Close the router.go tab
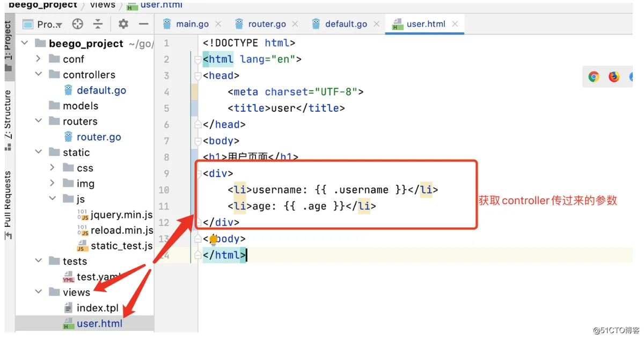This screenshot has height=339, width=644. coord(295,24)
